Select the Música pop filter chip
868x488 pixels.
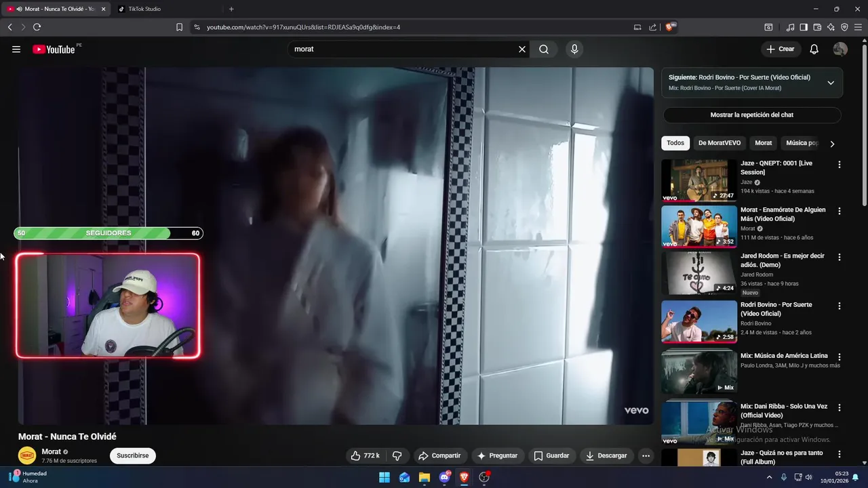click(802, 143)
